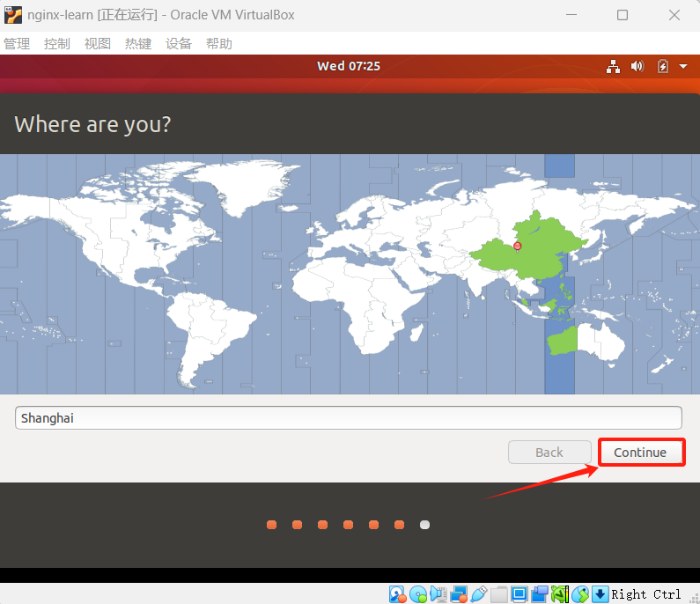Click the Continue button

(640, 453)
